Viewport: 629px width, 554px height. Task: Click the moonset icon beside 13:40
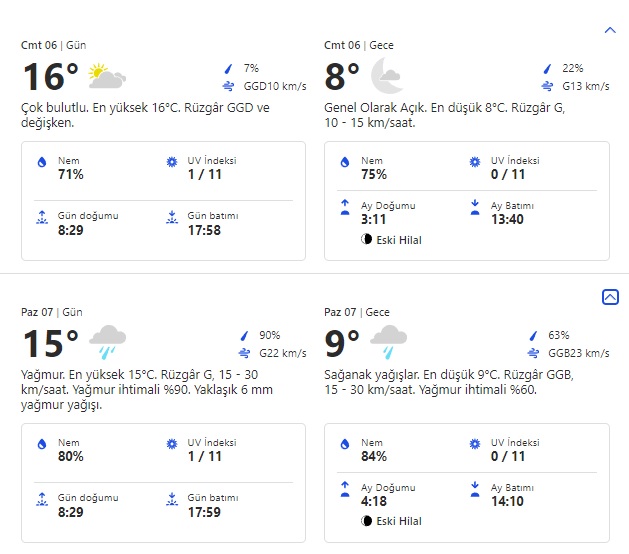tap(474, 207)
